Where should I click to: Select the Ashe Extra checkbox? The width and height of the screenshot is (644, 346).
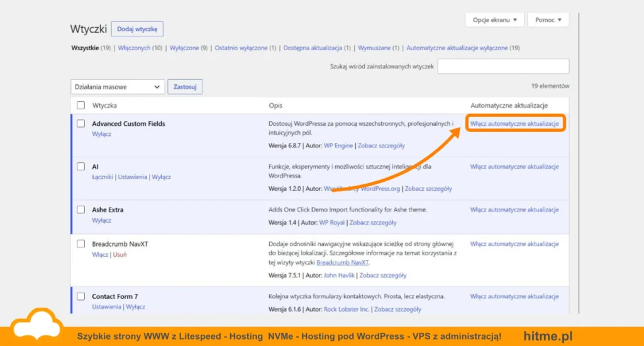81,209
